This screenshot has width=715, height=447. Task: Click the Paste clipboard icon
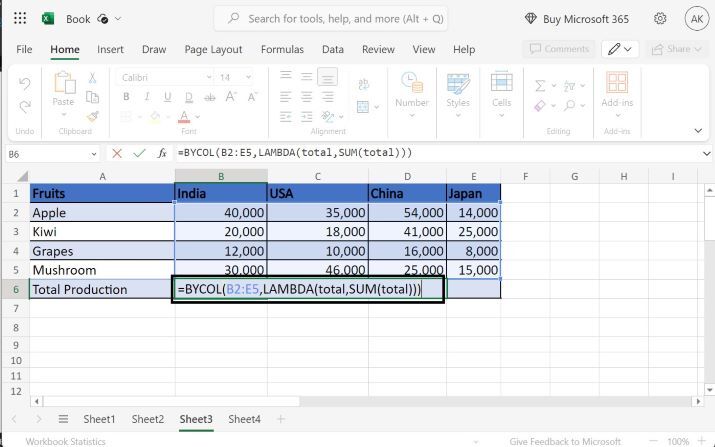click(64, 83)
